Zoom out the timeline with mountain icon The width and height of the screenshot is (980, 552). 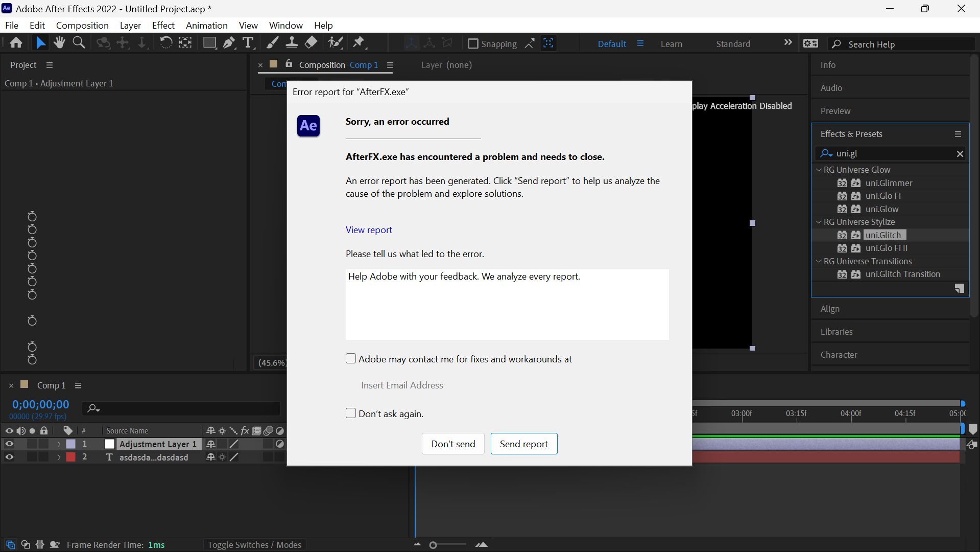(417, 544)
